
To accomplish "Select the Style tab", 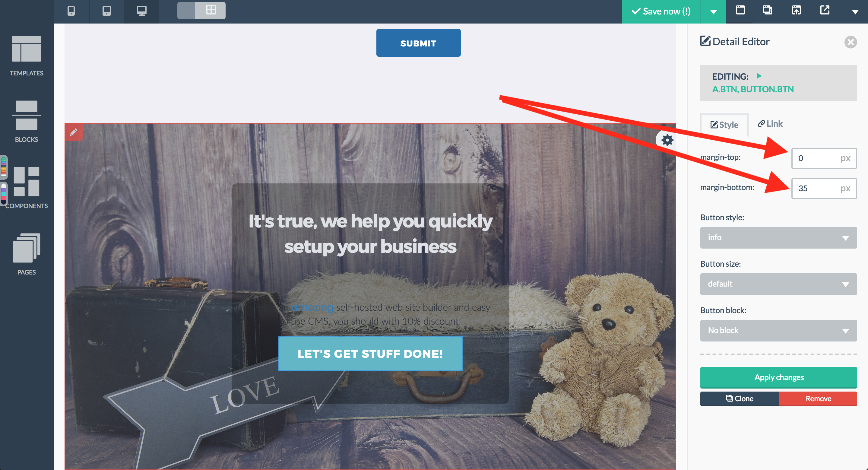I will click(724, 125).
